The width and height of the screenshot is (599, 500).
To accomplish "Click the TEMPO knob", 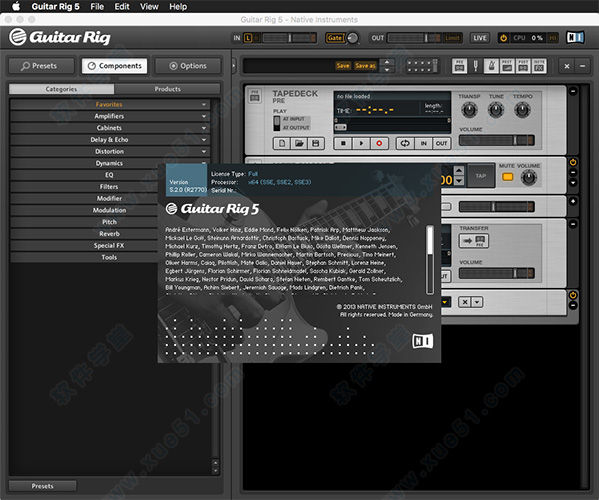I will click(x=522, y=110).
